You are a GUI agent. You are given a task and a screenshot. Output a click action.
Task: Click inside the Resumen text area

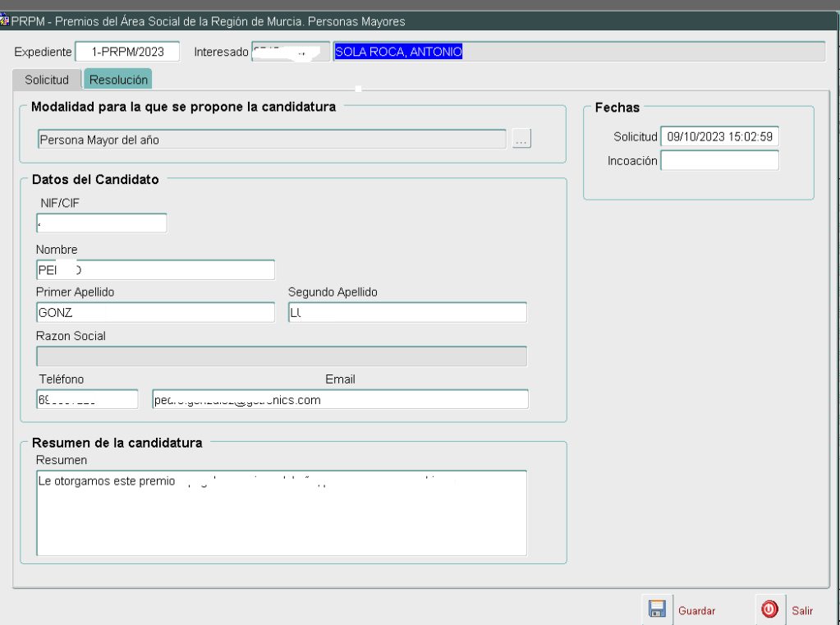point(282,513)
